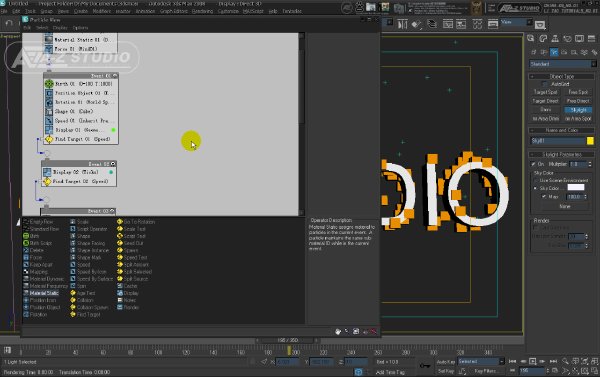Image resolution: width=600 pixels, height=377 pixels.
Task: Collapse the Name and Color rollout
Action: point(562,130)
